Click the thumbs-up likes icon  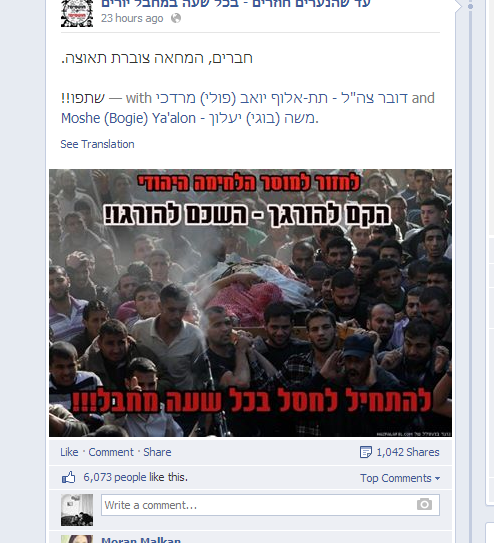69,477
